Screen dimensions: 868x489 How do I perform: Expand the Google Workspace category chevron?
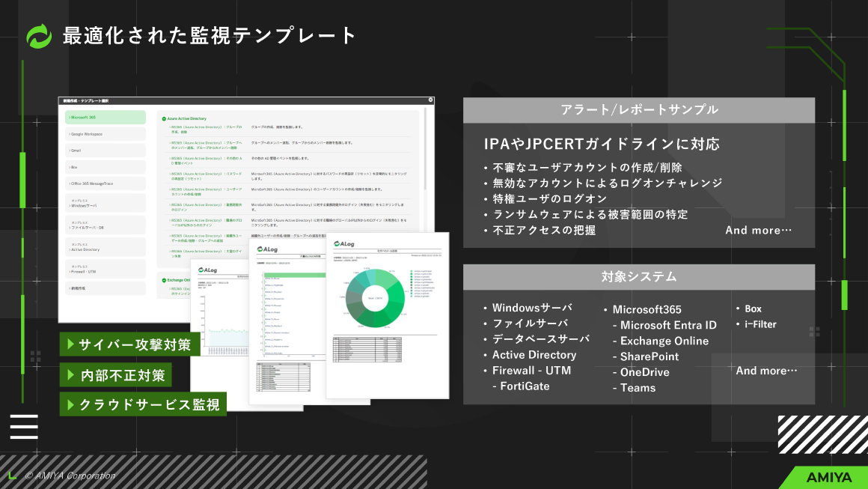(x=70, y=134)
